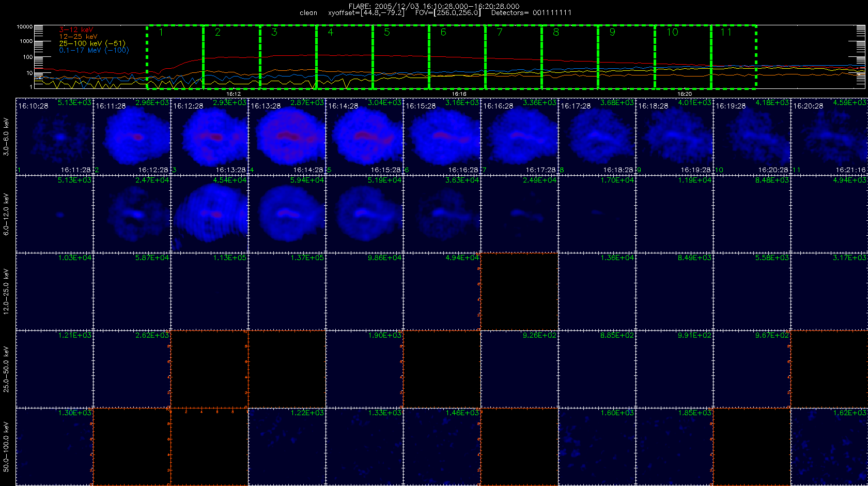Open the flare image labeled 4.54E+04
The height and width of the screenshot is (486, 868).
click(x=209, y=214)
